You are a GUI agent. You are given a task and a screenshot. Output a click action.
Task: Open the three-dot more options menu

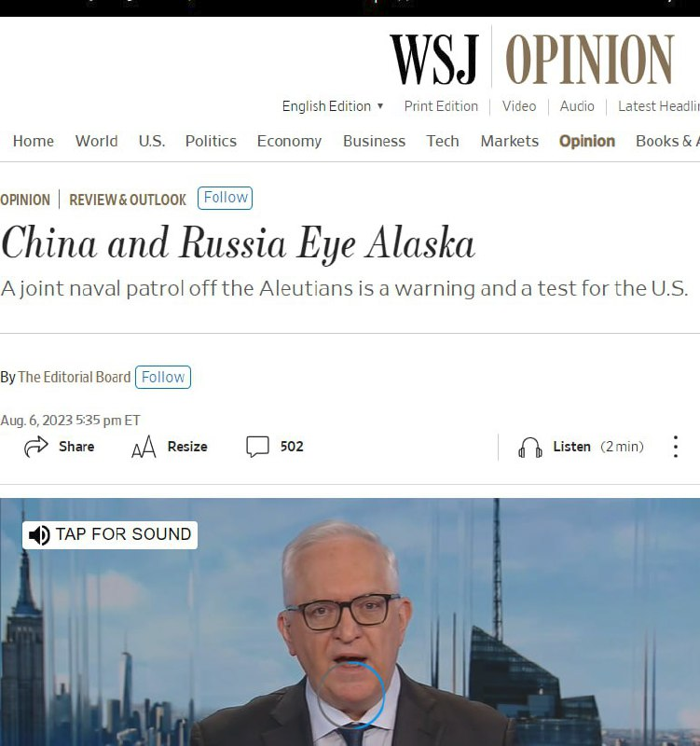(x=675, y=447)
